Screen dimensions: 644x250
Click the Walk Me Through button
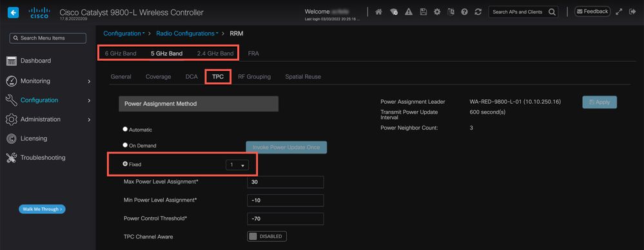tap(42, 209)
